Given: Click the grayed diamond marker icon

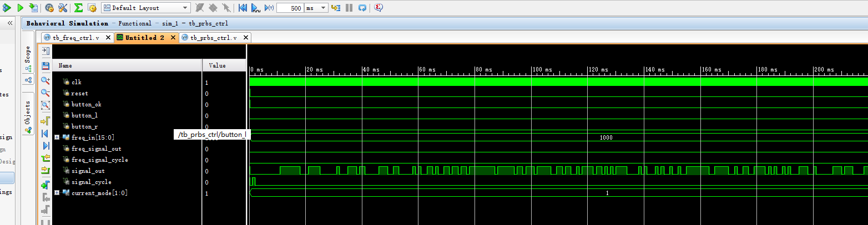Looking at the screenshot, I should pyautogui.click(x=213, y=8).
